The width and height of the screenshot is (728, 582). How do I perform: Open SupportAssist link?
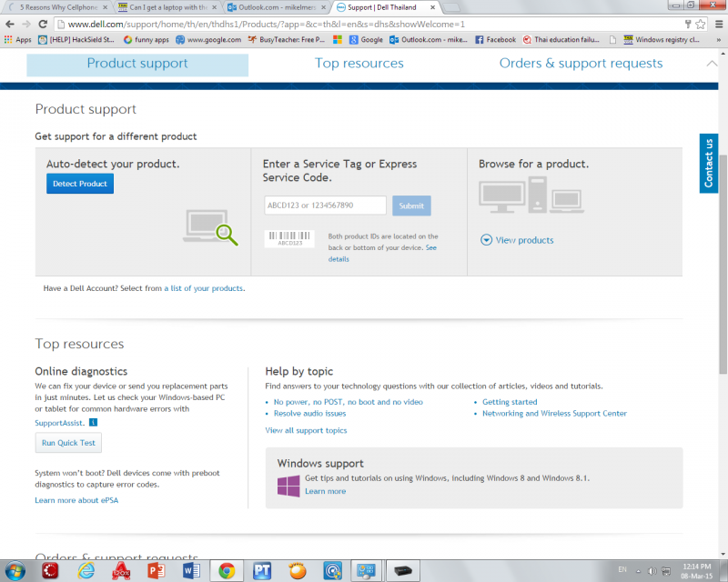59,423
